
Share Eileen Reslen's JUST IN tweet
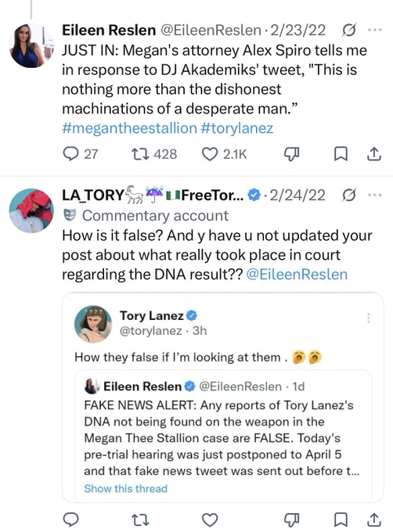pyautogui.click(x=374, y=154)
